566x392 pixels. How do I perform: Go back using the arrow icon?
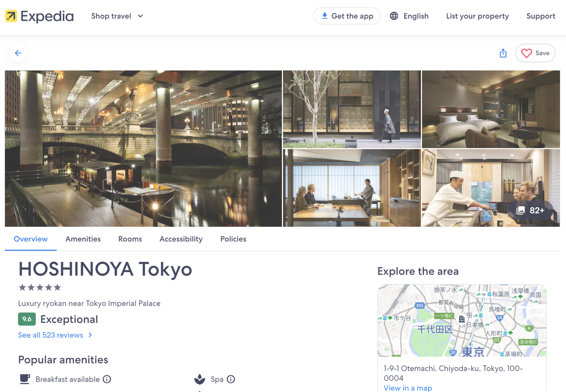click(18, 53)
